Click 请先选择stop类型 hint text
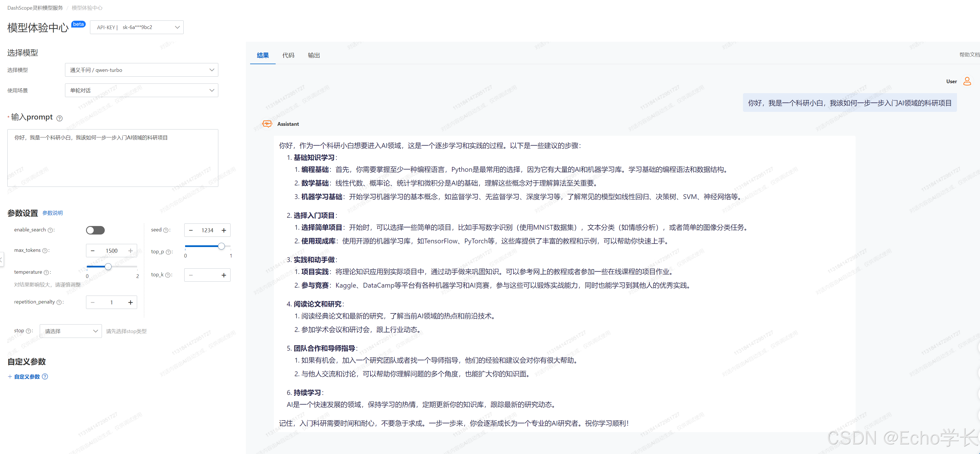Screen dimensions: 980x454 126,331
